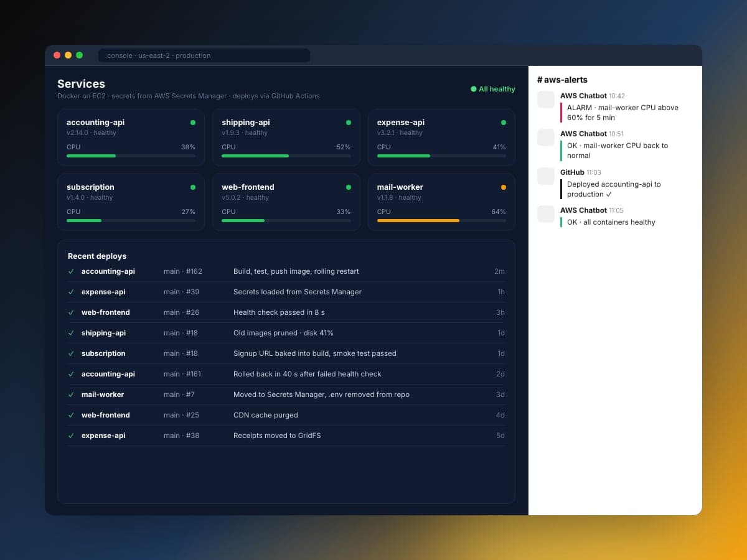747x560 pixels.
Task: Click the web-frontend CPU bar at 33%
Action: pos(286,220)
